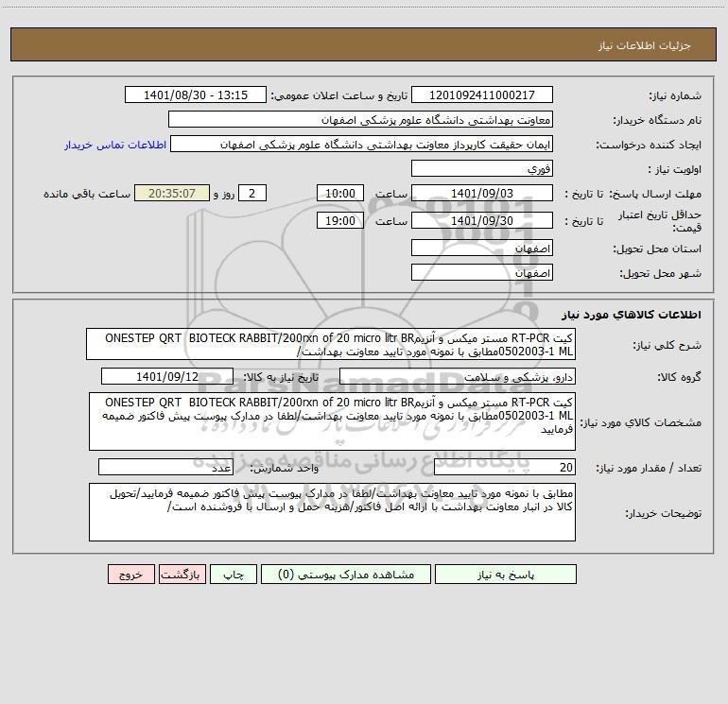Click buyer organization name field

coord(360,119)
